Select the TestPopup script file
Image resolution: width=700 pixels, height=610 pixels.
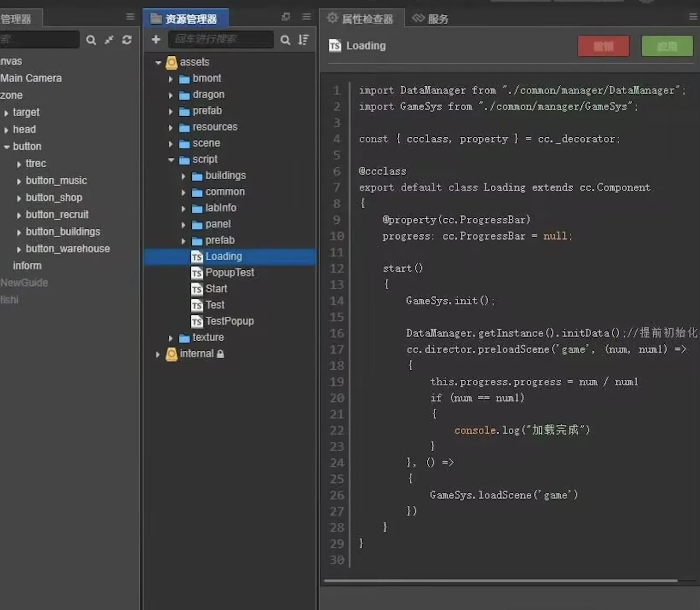[229, 321]
